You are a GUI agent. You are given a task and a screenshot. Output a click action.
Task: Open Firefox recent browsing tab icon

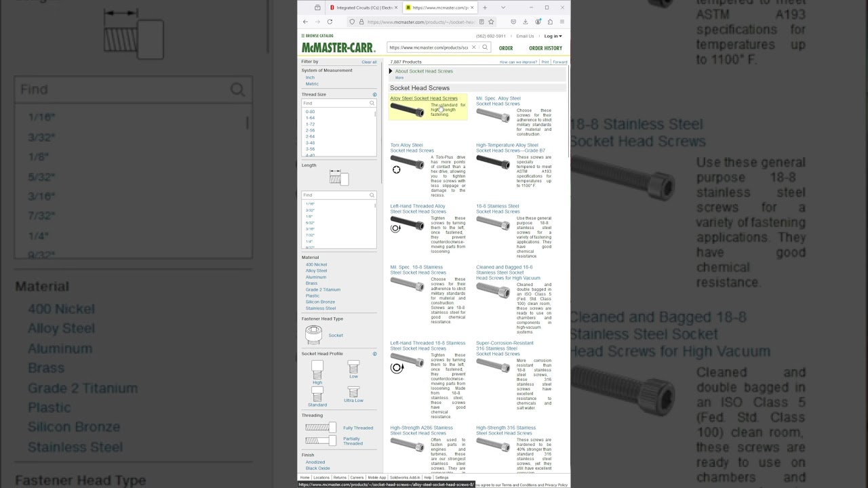[317, 7]
